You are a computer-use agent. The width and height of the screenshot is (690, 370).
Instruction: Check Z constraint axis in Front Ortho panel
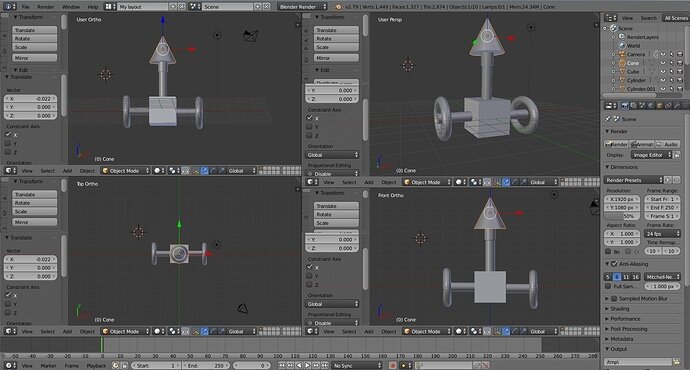pos(309,285)
